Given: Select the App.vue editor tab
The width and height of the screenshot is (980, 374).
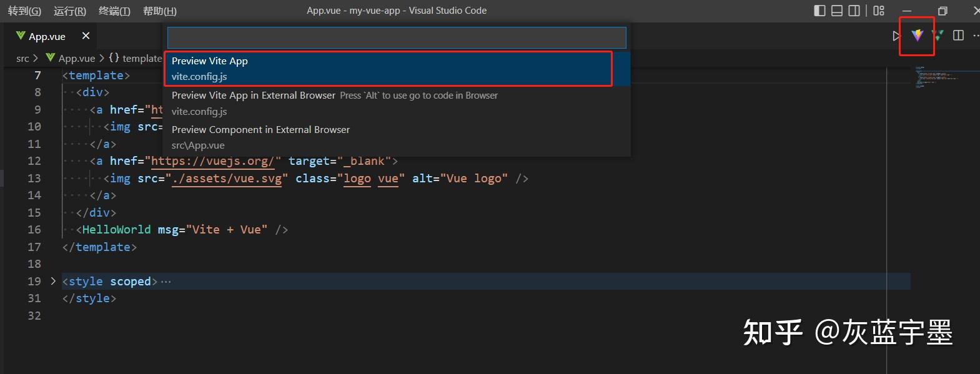Looking at the screenshot, I should tap(51, 36).
